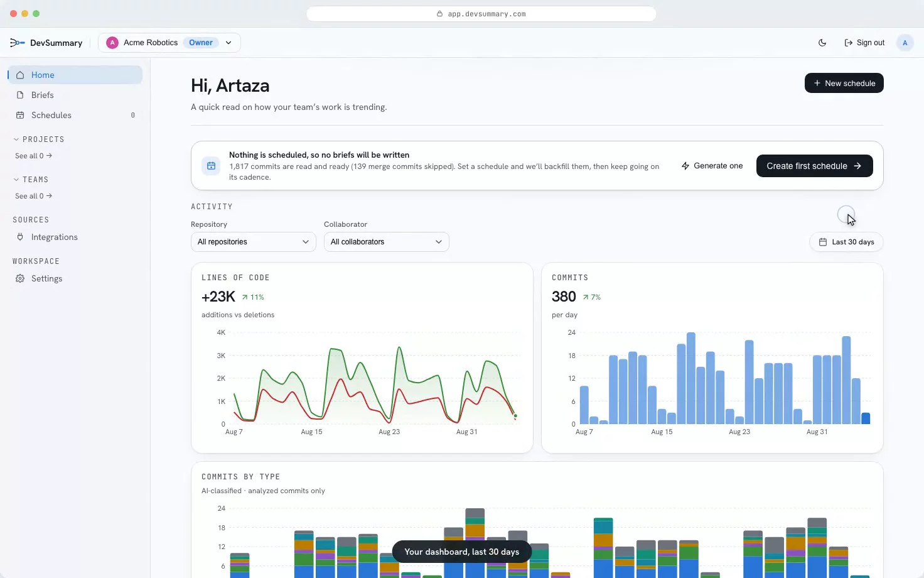Click Create first schedule button
This screenshot has width=924, height=578.
[815, 166]
